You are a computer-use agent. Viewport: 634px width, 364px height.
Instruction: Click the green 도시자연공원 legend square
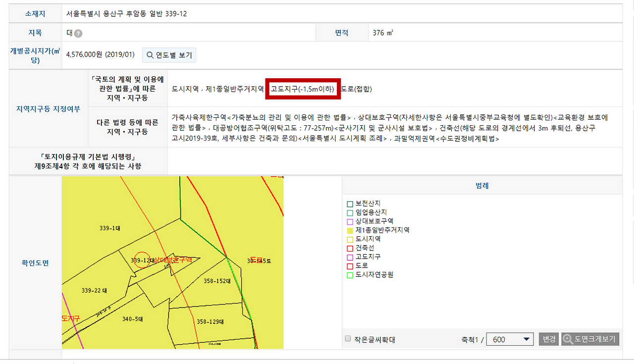click(350, 274)
